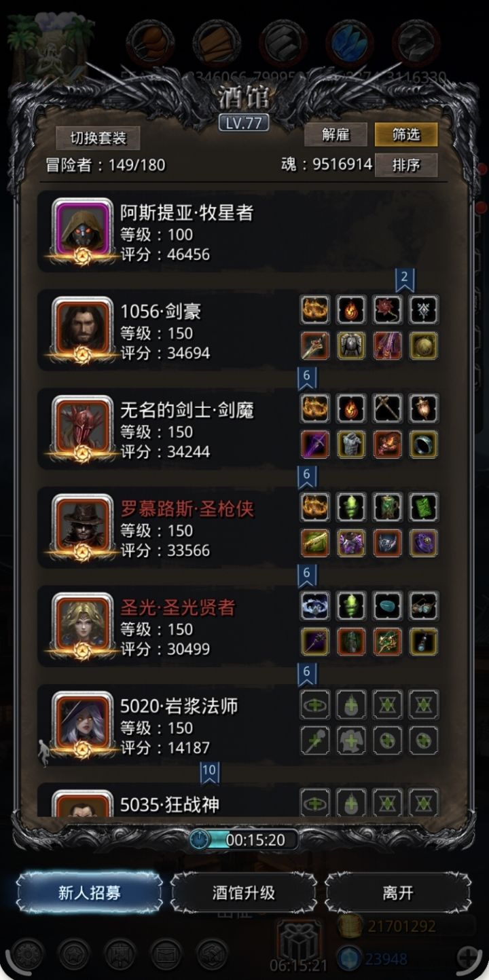This screenshot has width=489, height=980.
Task: Select the ring item of 无名的剑士·剑魔
Action: point(424,444)
